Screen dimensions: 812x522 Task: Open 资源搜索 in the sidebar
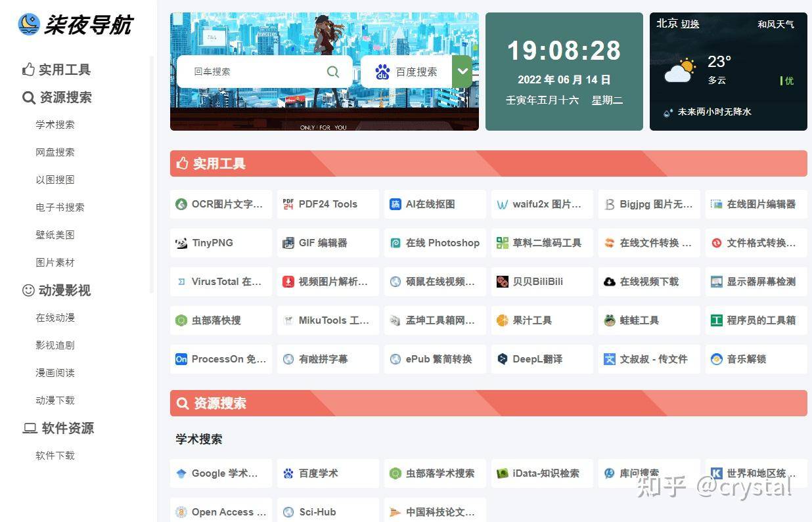click(57, 97)
